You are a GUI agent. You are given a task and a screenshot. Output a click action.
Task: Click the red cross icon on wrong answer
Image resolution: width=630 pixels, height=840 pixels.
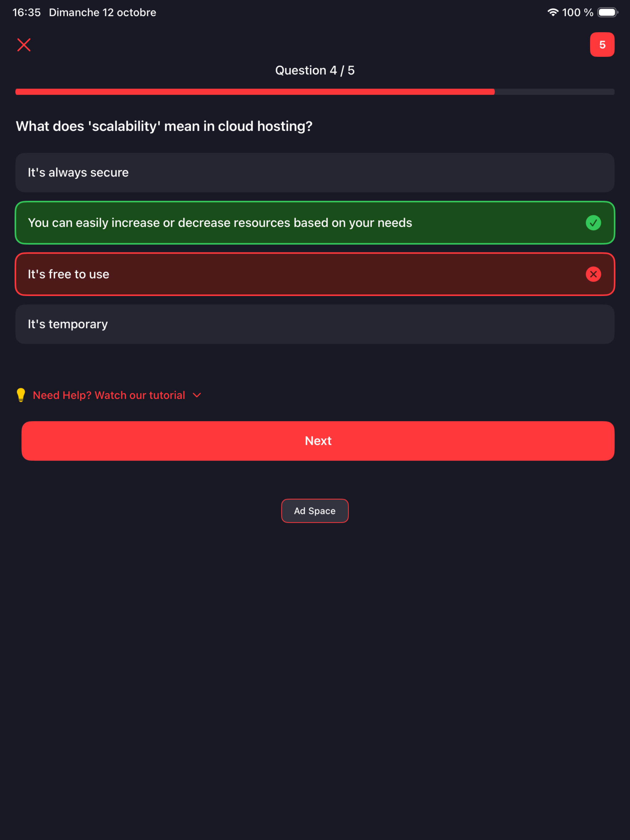593,274
